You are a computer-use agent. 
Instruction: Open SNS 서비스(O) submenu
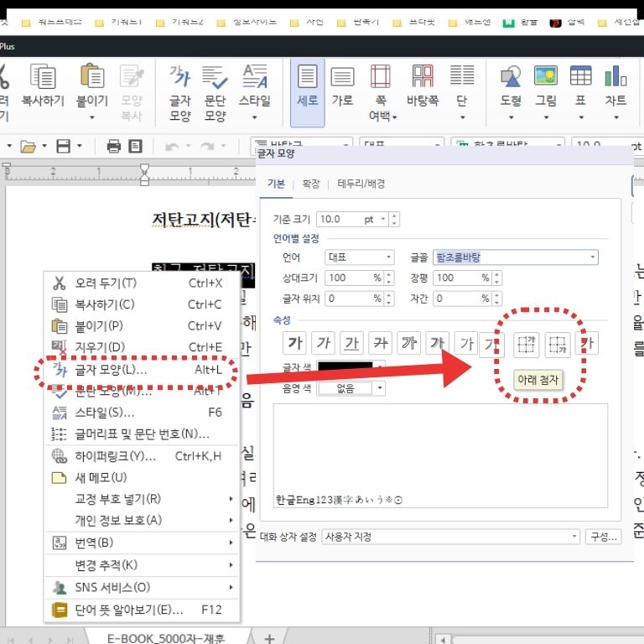[142, 587]
